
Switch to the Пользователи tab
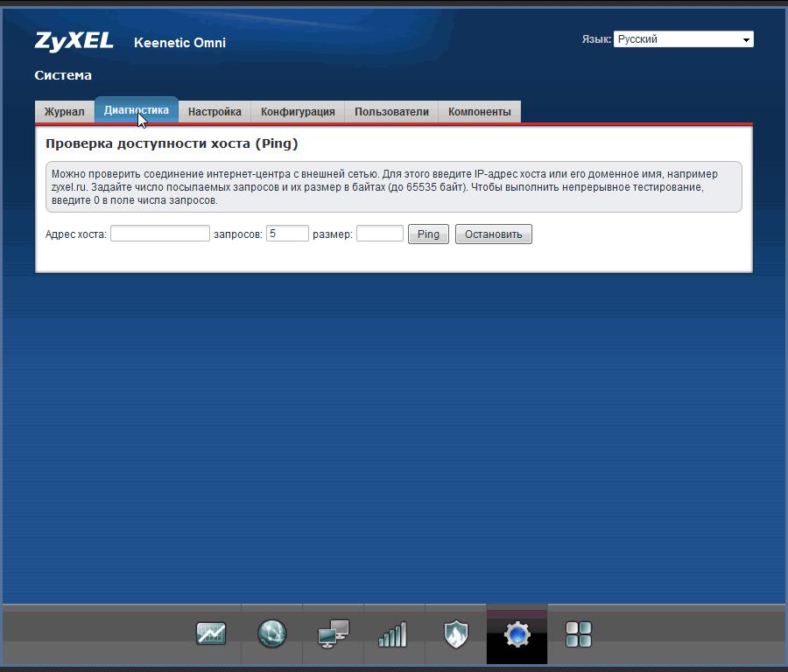click(391, 112)
